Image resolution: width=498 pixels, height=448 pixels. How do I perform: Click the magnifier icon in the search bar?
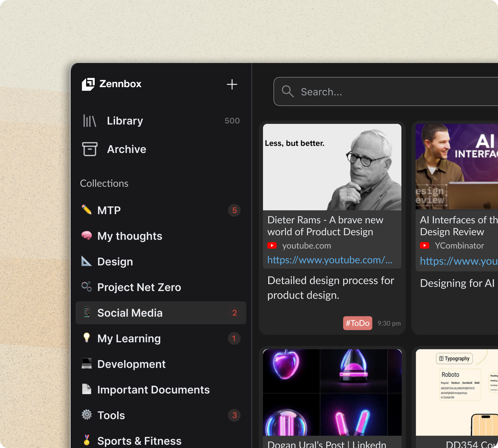(288, 91)
